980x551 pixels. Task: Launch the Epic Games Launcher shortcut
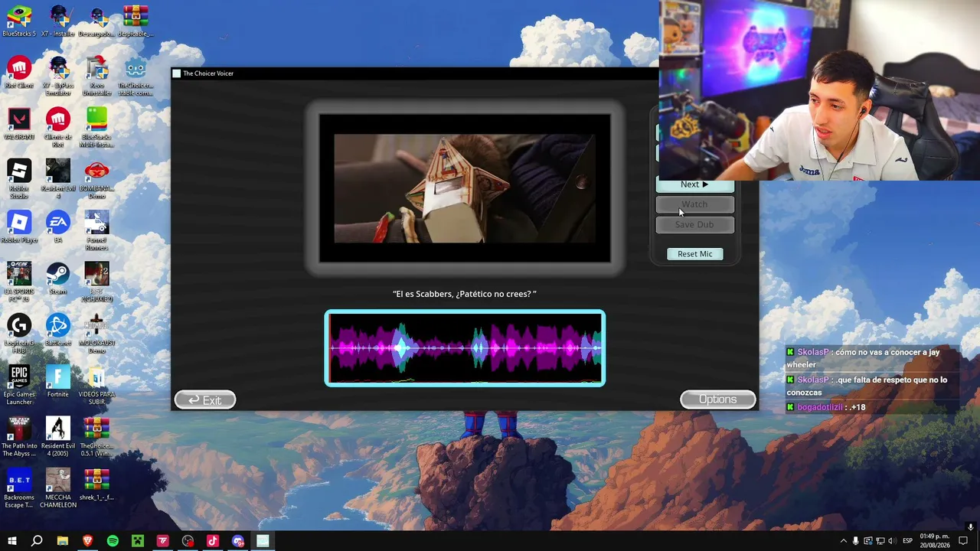(x=19, y=385)
